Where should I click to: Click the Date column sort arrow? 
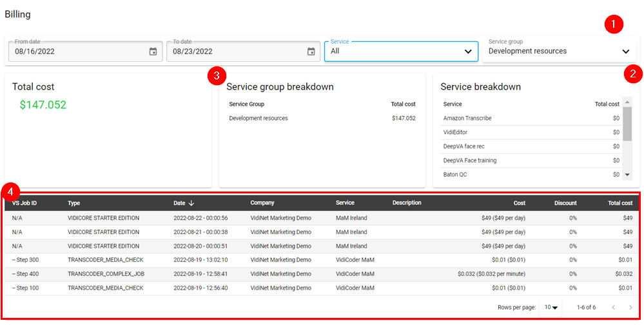[191, 203]
